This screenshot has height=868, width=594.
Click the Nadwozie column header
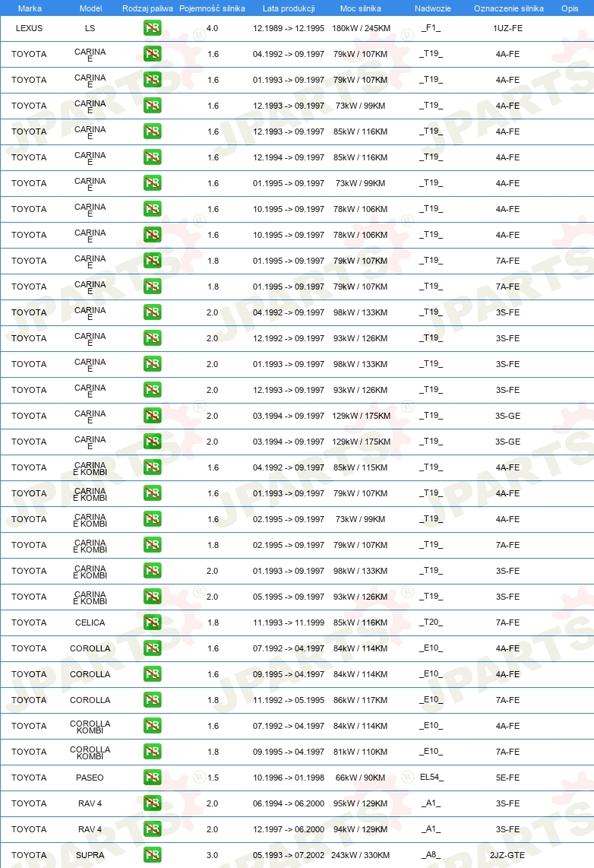(432, 8)
